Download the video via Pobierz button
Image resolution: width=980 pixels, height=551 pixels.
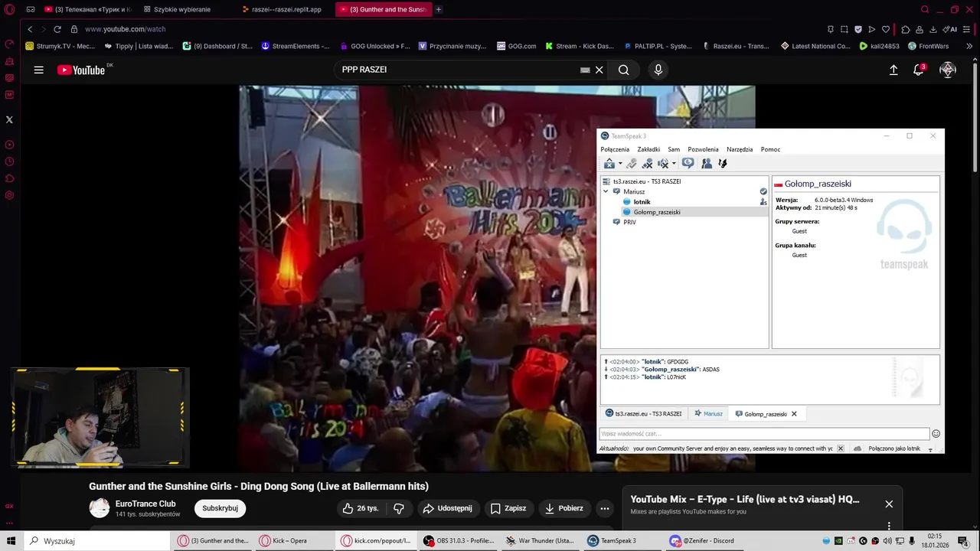(x=564, y=508)
